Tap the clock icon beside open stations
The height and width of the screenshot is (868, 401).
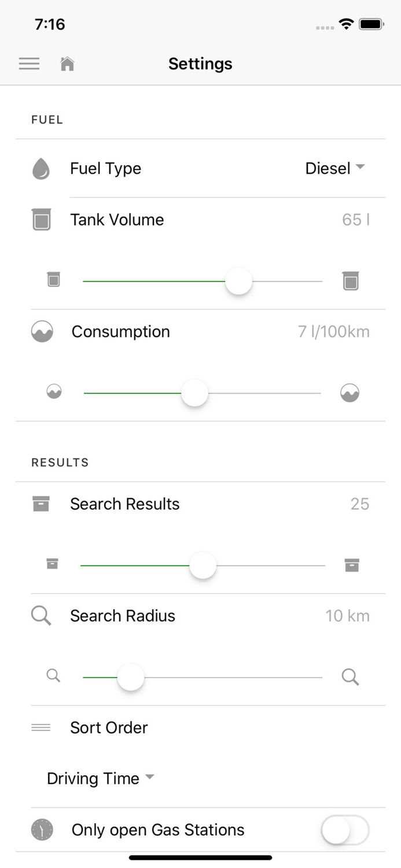42,830
